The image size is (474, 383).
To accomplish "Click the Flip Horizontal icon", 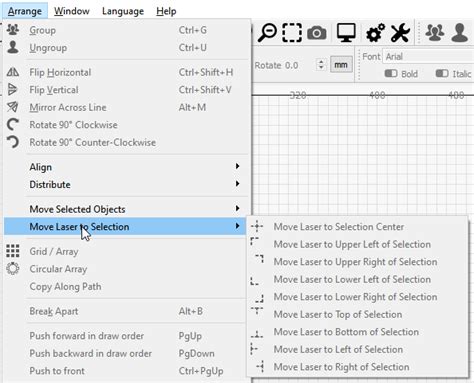I will [x=13, y=72].
